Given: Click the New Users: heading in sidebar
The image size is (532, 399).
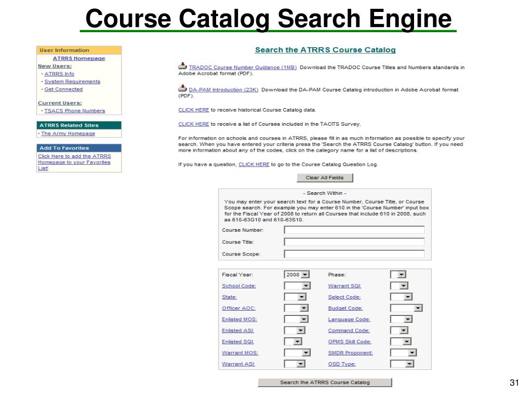Looking at the screenshot, I should [x=55, y=66].
